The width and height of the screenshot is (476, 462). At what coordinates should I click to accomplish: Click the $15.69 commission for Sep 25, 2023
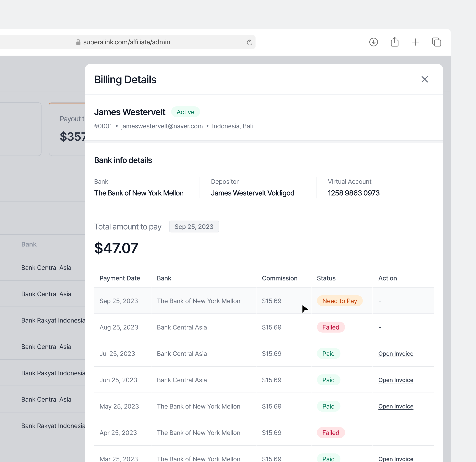pyautogui.click(x=272, y=301)
